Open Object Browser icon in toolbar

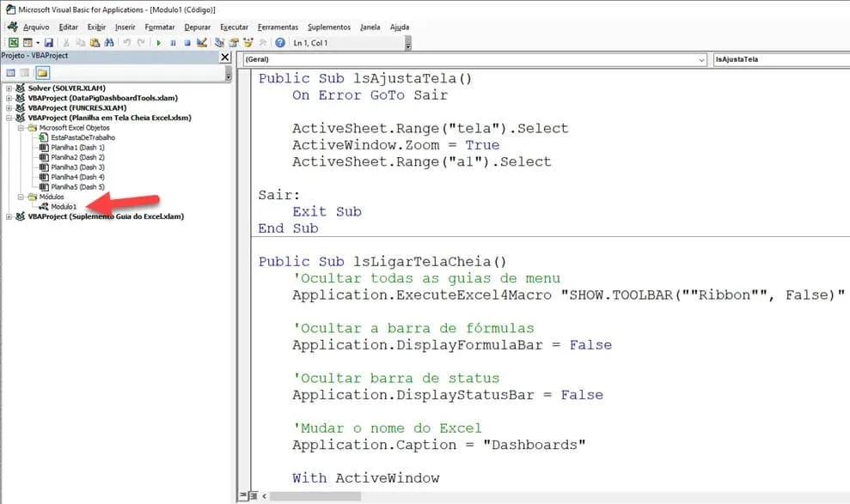tap(248, 43)
